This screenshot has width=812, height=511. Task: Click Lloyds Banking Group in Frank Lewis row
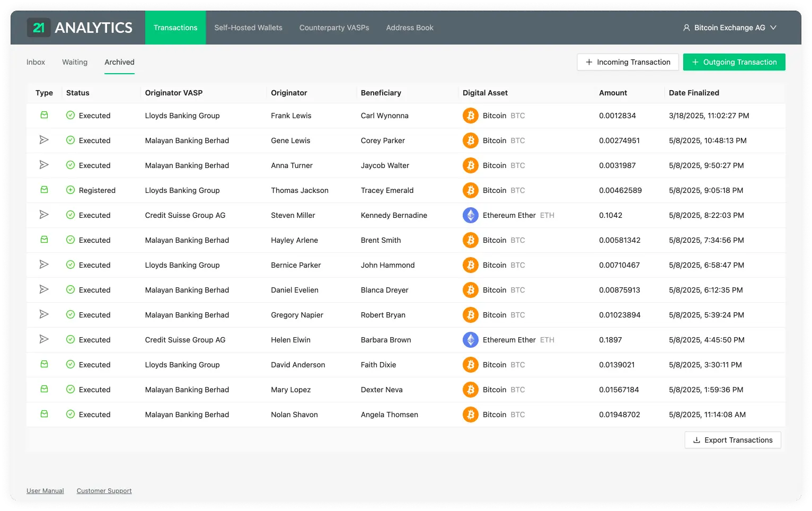182,116
